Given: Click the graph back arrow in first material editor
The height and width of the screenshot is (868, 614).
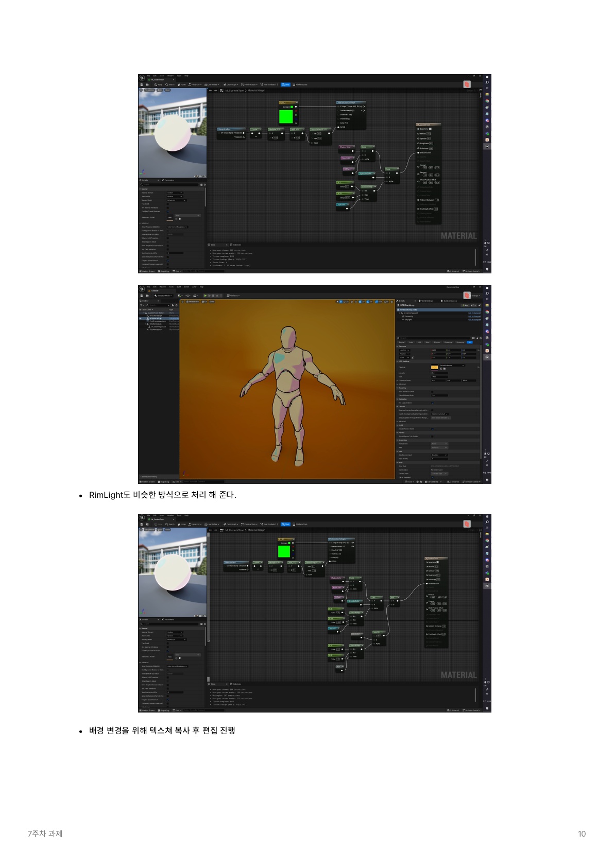Looking at the screenshot, I should 210,90.
